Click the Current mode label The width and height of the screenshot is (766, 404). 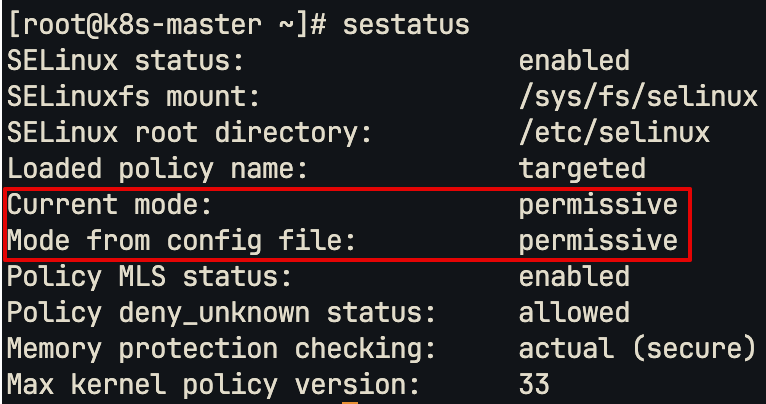109,204
